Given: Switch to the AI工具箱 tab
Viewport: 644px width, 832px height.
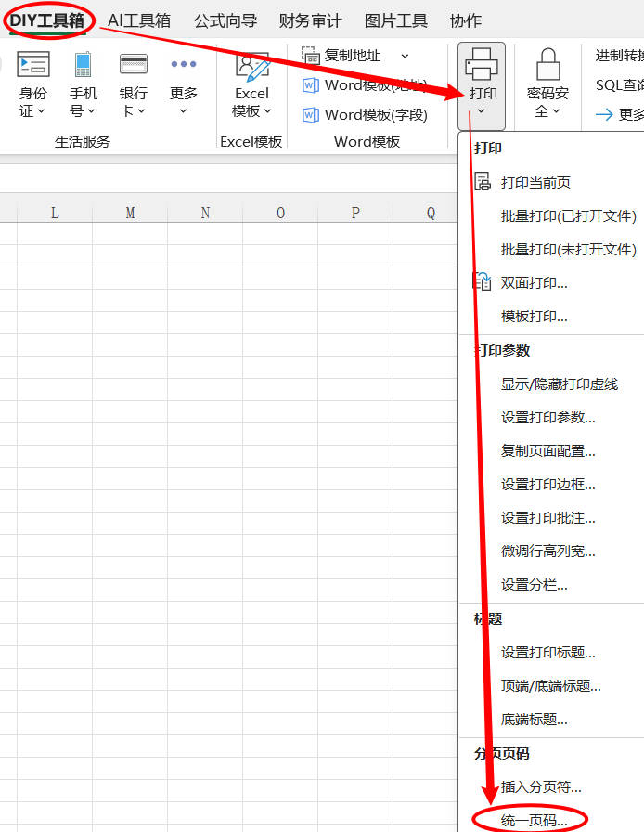Looking at the screenshot, I should tap(139, 20).
